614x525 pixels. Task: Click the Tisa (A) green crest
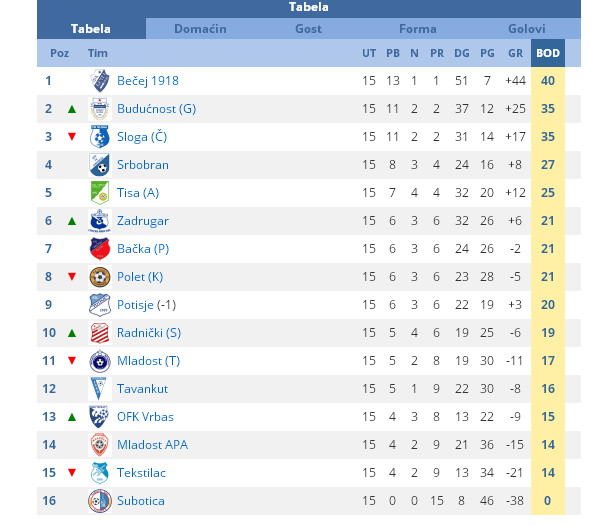pyautogui.click(x=99, y=193)
